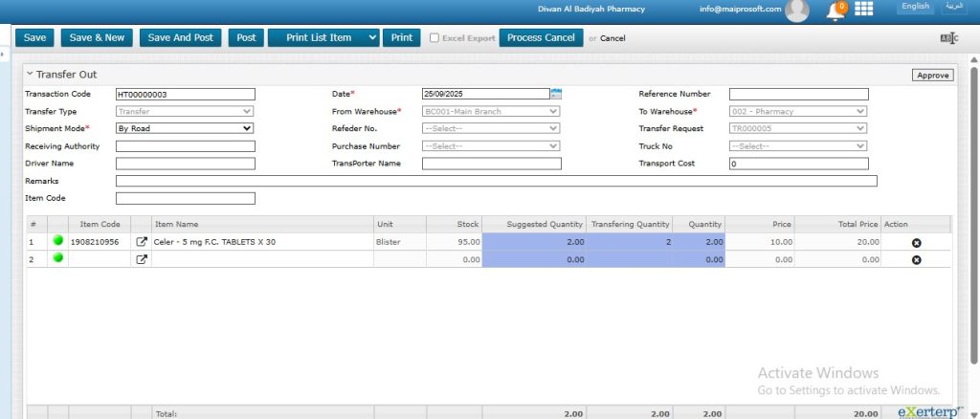Enable the Excel Export checkbox

(434, 38)
